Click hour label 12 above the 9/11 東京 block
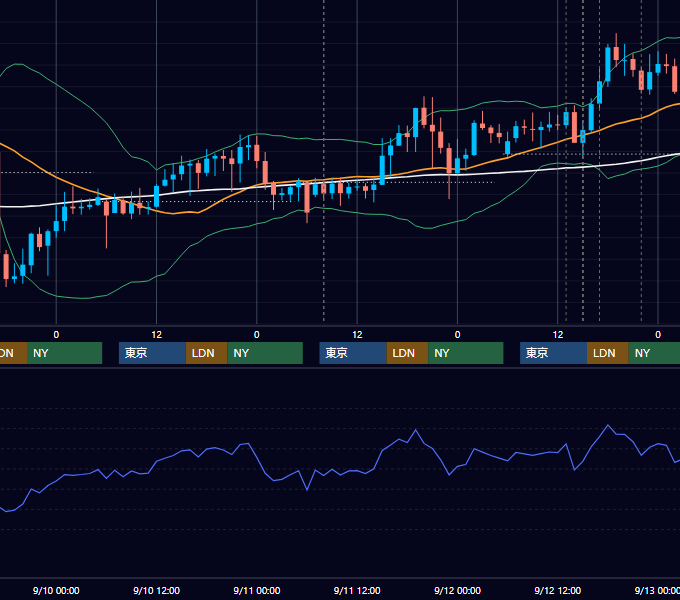The image size is (680, 600). [x=357, y=335]
